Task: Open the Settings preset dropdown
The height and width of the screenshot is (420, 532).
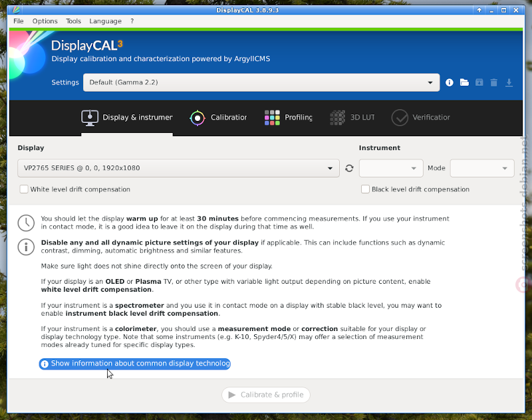Action: [261, 82]
